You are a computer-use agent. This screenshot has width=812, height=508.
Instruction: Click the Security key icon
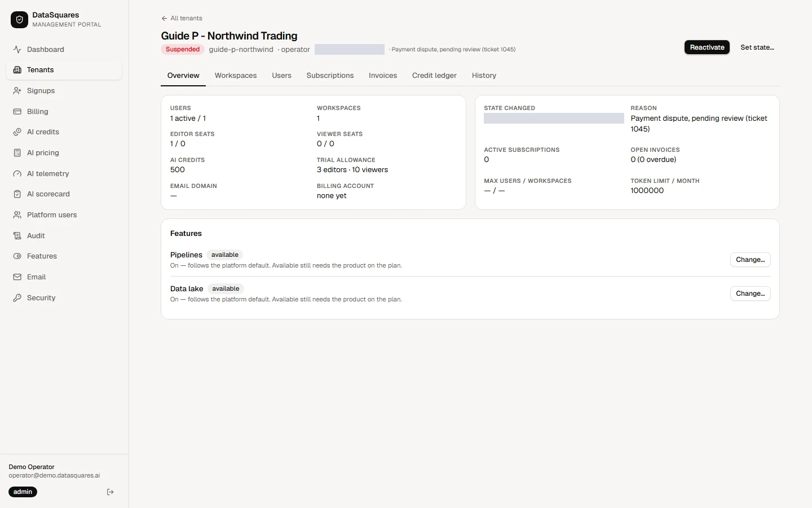(17, 297)
